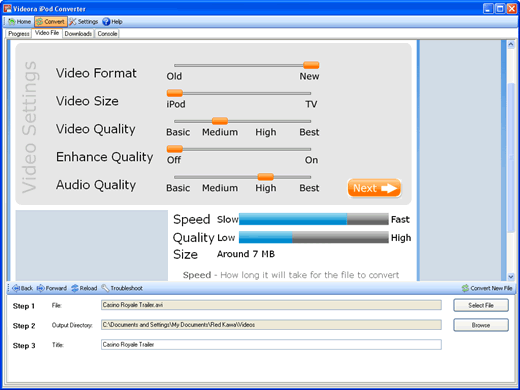520x390 pixels.
Task: Click the Speed estimate bar
Action: click(x=314, y=219)
